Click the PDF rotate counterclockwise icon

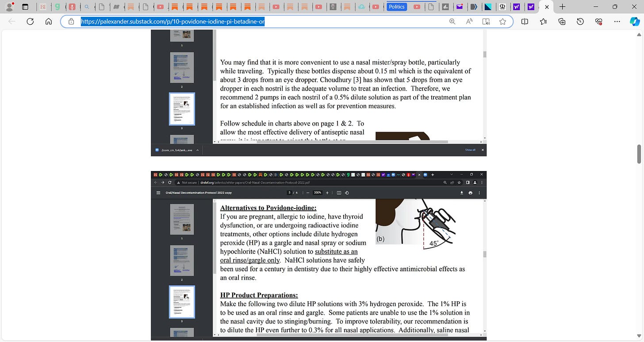click(347, 193)
